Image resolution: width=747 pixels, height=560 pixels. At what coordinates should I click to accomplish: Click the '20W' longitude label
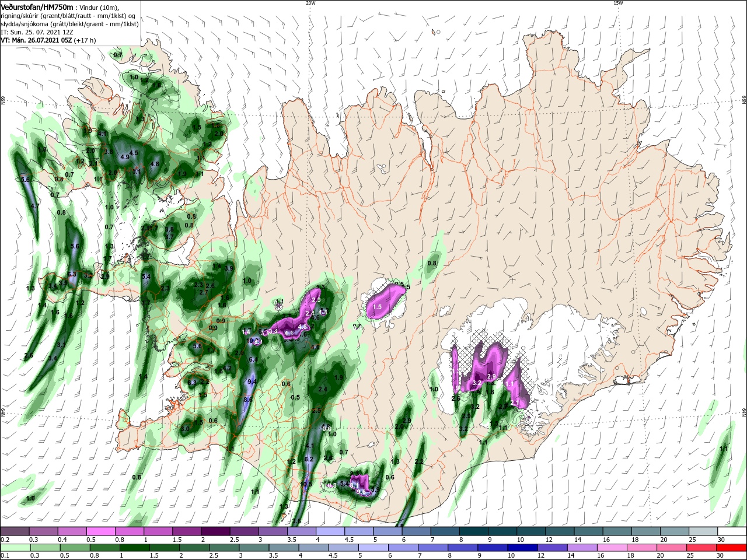310,3
